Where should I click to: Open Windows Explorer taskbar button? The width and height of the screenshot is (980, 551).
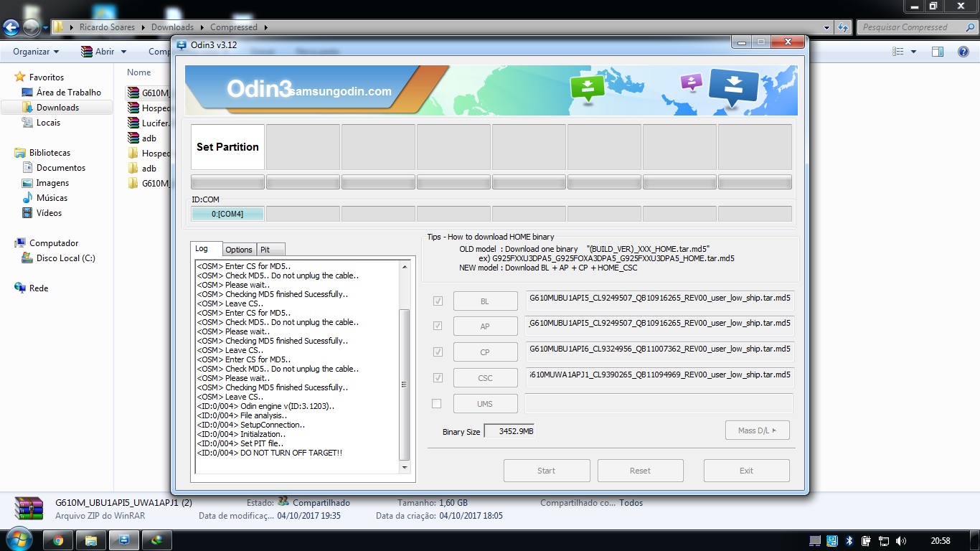(91, 540)
